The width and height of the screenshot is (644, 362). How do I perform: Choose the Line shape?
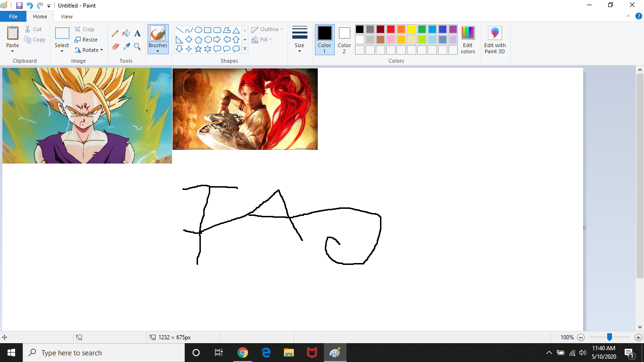[x=179, y=30]
